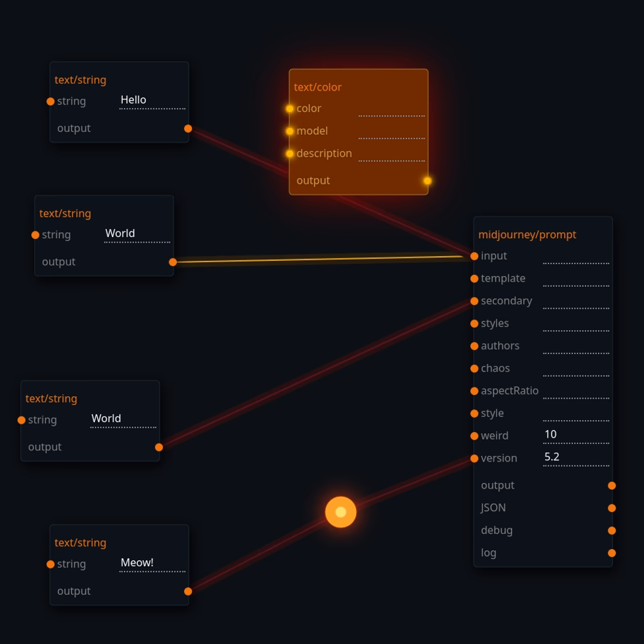Viewport: 644px width, 644px height.
Task: Click the text/color node's output port
Action: 428,180
